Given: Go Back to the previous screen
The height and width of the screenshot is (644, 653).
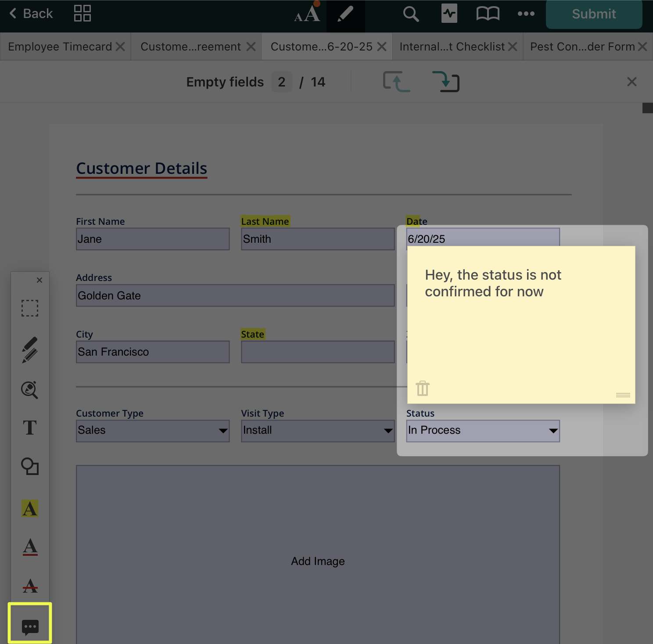Looking at the screenshot, I should point(31,14).
